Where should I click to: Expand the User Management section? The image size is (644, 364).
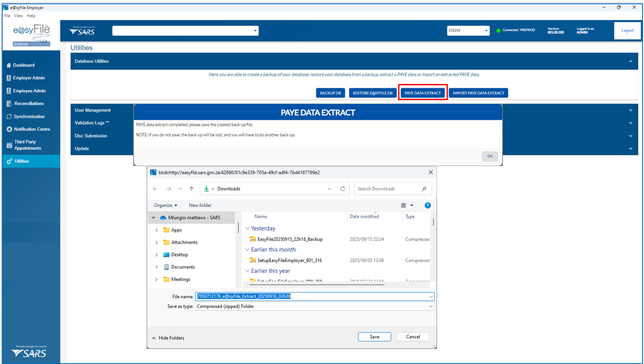(631, 110)
